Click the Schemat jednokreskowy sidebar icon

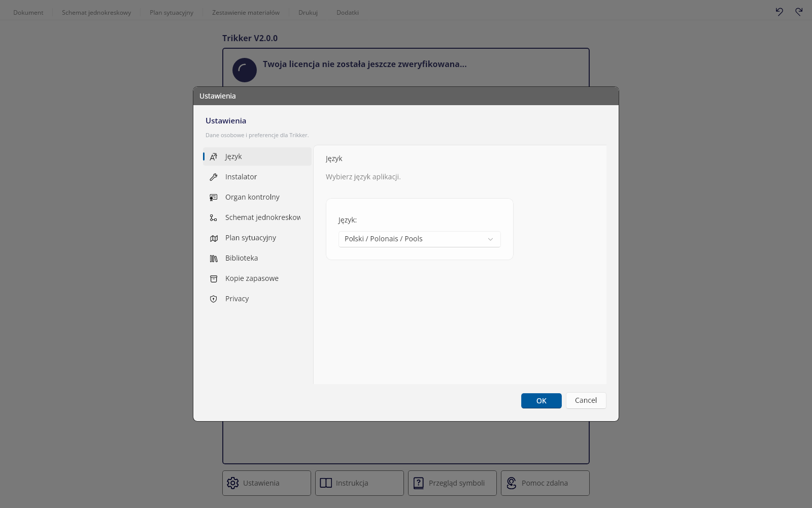pyautogui.click(x=214, y=217)
